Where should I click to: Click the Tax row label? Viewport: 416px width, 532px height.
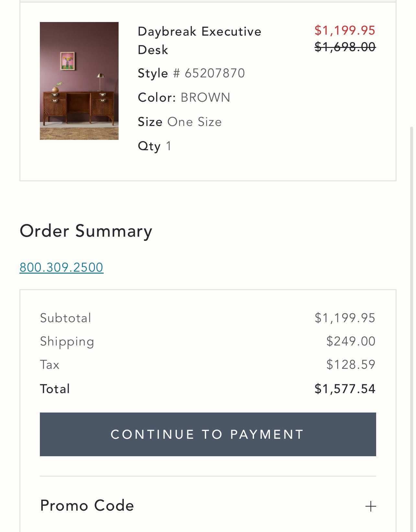point(50,365)
